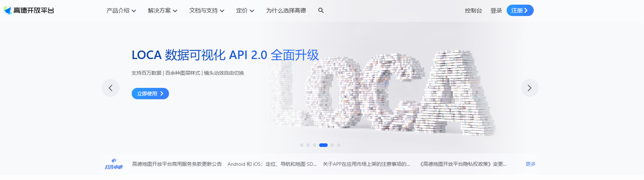Open the 为什么选择高德 menu item
This screenshot has height=180, width=644.
point(286,11)
